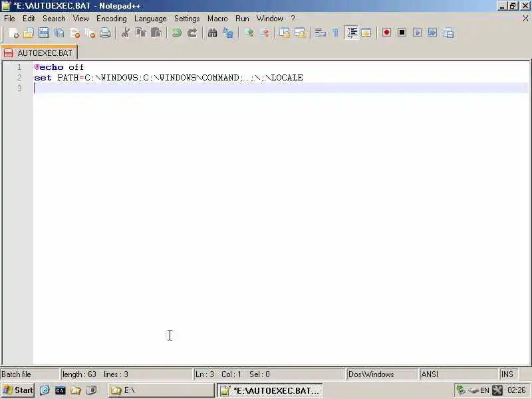Click the Windows Start button
Viewport: 532px width, 399px height.
point(18,390)
